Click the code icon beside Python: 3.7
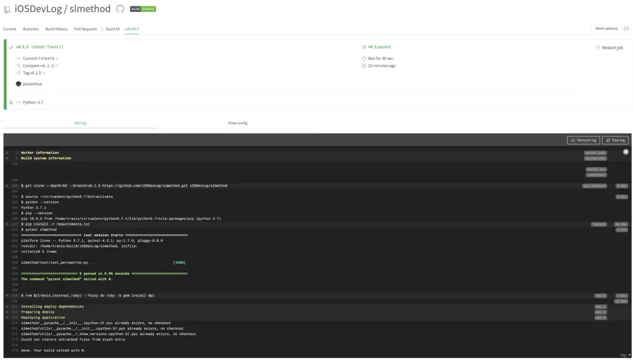Image resolution: width=634 pixels, height=364 pixels. (18, 102)
